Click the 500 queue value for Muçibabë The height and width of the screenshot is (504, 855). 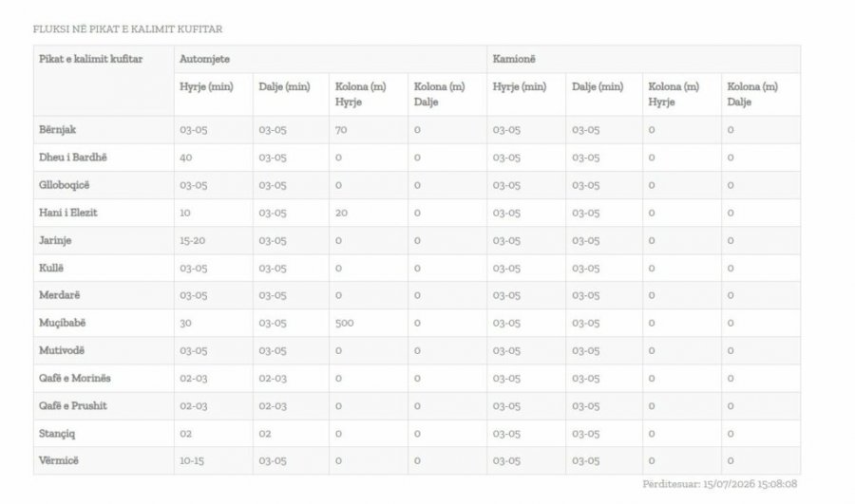344,323
